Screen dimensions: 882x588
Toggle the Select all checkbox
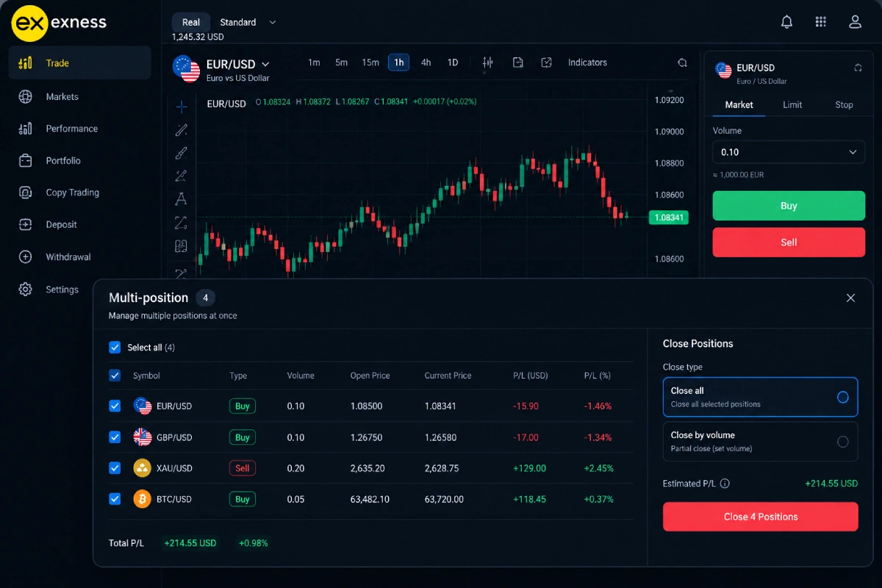(115, 347)
